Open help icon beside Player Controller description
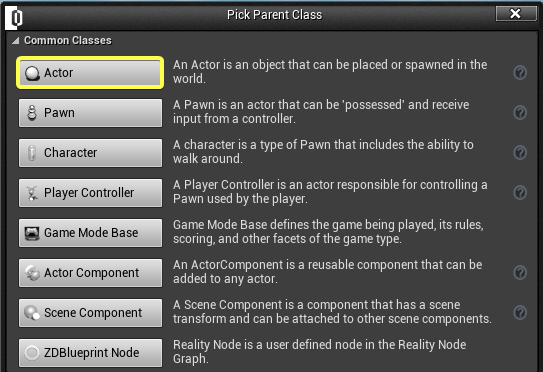Image resolution: width=543 pixels, height=372 pixels. [520, 193]
